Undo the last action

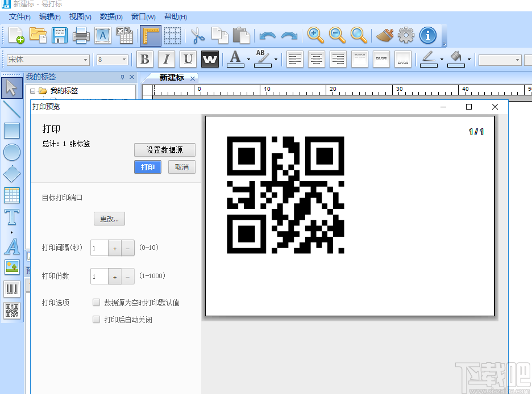267,35
